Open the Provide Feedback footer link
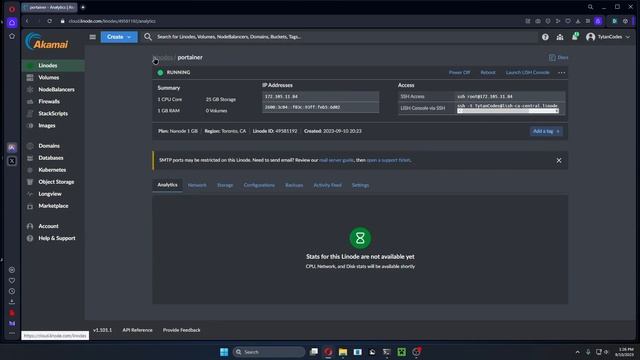The image size is (640, 360). pos(182,330)
